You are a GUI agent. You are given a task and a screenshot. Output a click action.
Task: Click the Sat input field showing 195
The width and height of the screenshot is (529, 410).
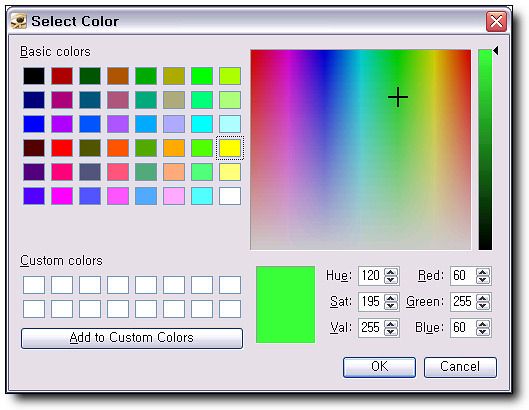pos(371,302)
